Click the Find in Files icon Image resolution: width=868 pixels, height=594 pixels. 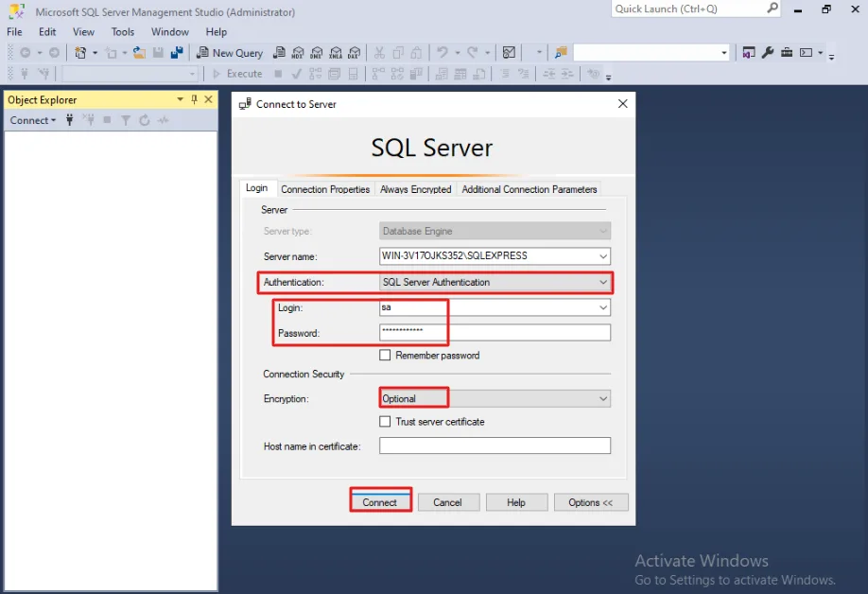(561, 53)
